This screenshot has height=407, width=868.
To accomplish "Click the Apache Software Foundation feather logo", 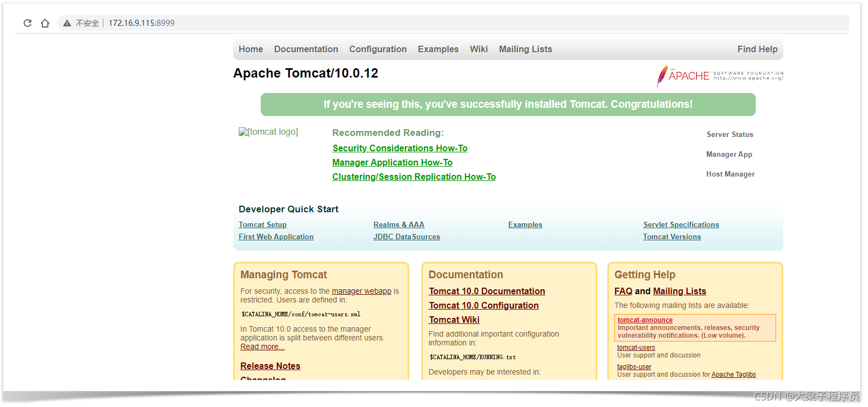I will click(720, 76).
